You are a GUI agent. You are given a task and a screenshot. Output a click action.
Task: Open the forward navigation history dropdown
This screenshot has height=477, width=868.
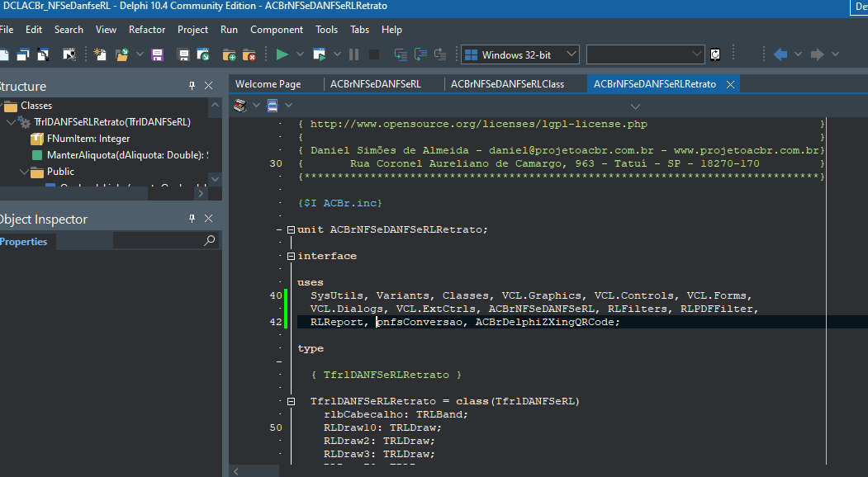(835, 54)
